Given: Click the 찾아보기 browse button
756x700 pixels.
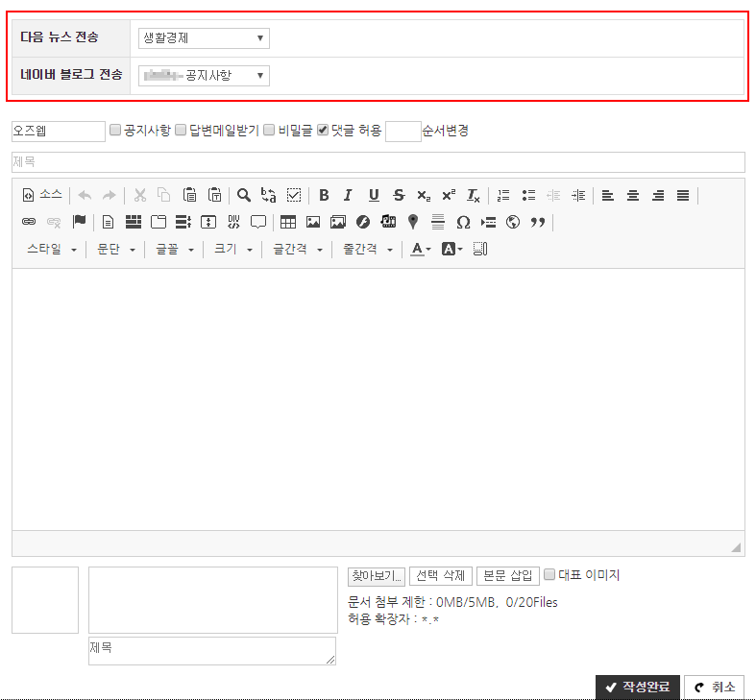Looking at the screenshot, I should click(x=377, y=576).
